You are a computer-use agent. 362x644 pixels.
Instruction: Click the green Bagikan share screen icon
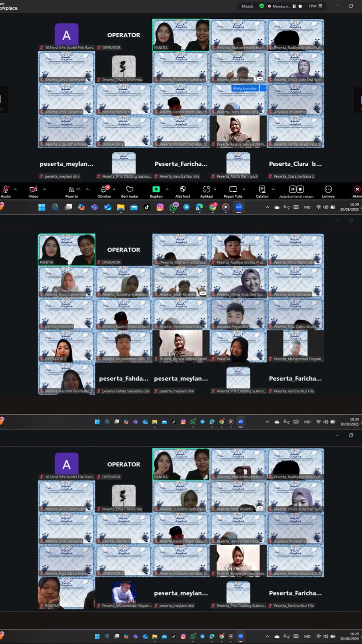point(156,189)
